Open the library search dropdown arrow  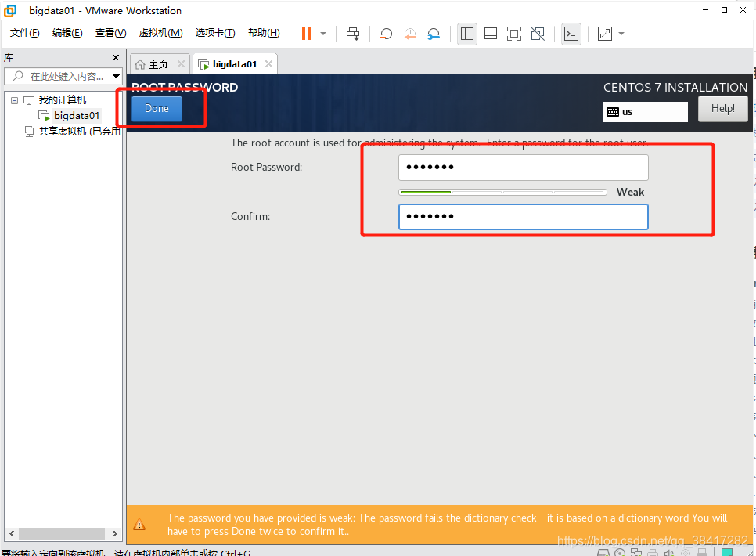pos(116,76)
